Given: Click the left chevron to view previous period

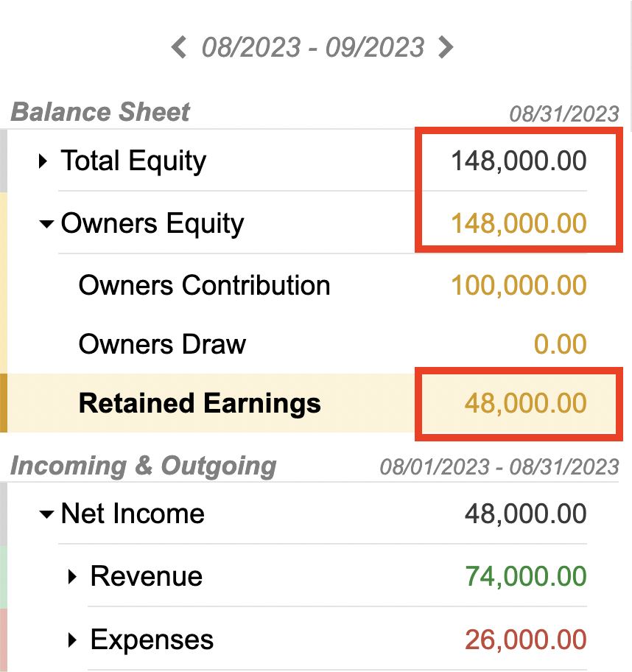Looking at the screenshot, I should pos(179,47).
